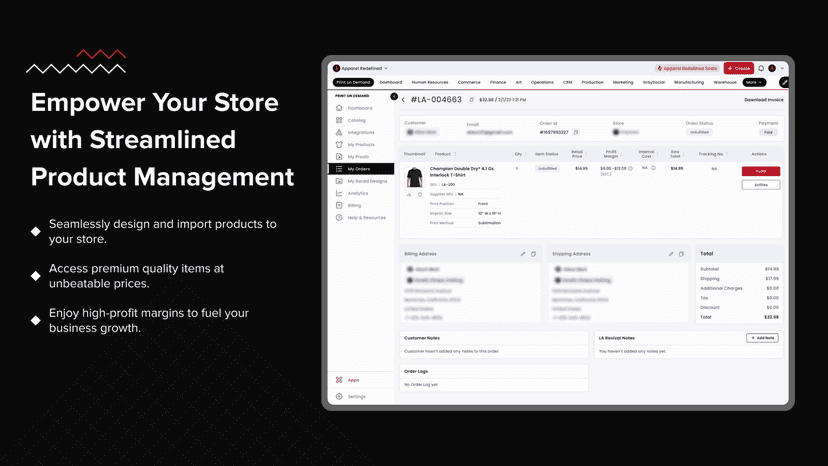Switch to the Commerce tab
Viewport: 828px width, 466px height.
coord(469,82)
